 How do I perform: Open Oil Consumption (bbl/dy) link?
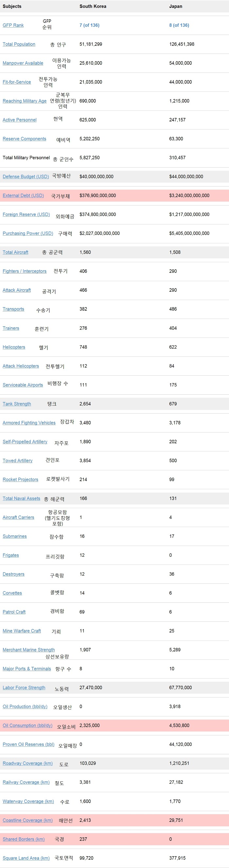pyautogui.click(x=28, y=725)
